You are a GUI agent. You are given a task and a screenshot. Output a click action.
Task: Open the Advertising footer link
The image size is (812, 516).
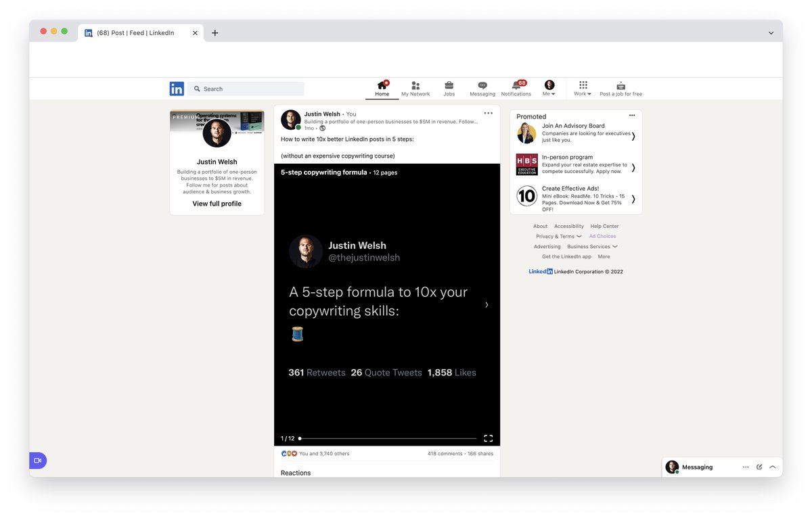click(x=547, y=247)
